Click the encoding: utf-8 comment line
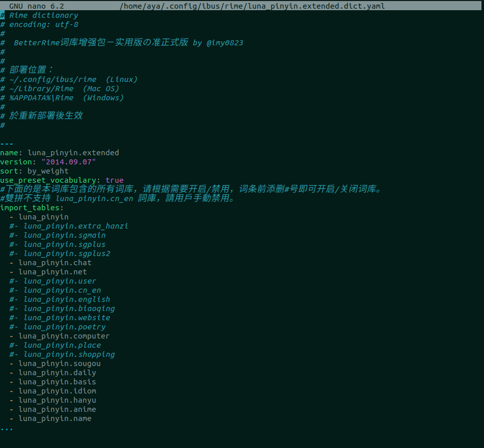Image resolution: width=484 pixels, height=448 pixels. point(41,24)
